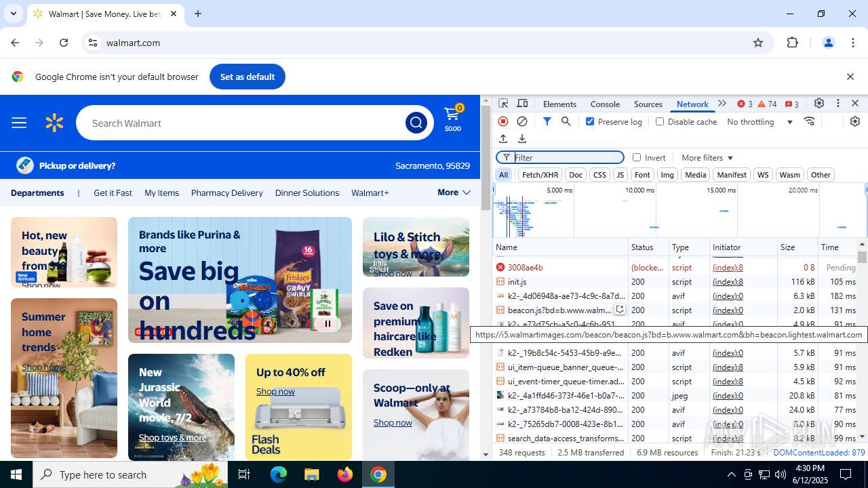This screenshot has width=868, height=488.
Task: Open Chrome extensions puzzle icon
Action: (x=792, y=43)
